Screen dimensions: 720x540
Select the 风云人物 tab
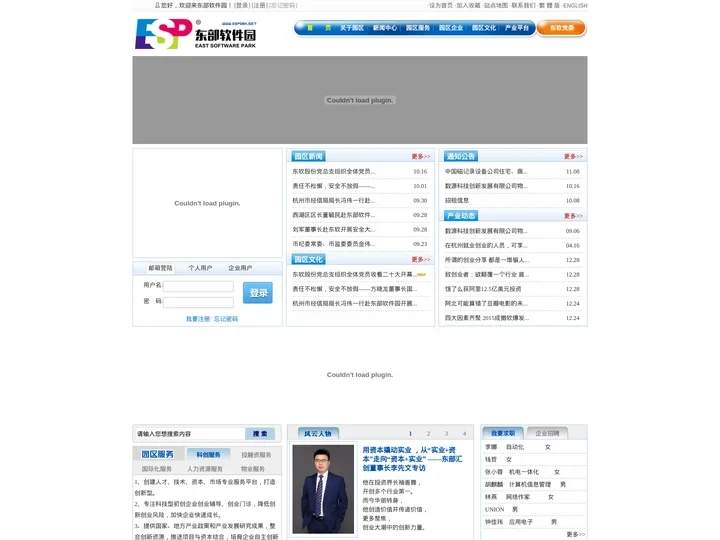318,433
